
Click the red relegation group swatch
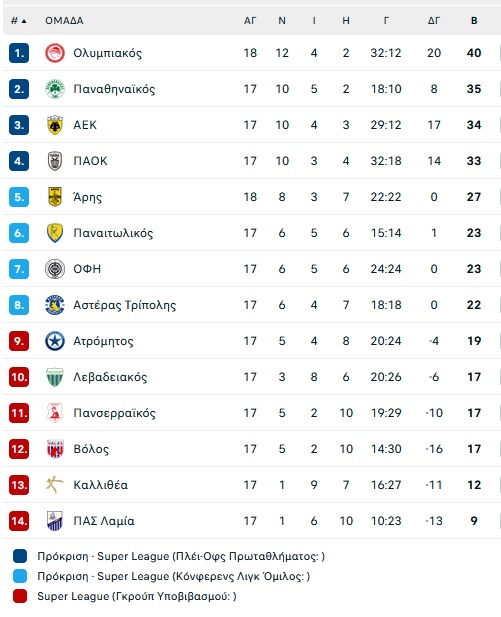pos(20,596)
